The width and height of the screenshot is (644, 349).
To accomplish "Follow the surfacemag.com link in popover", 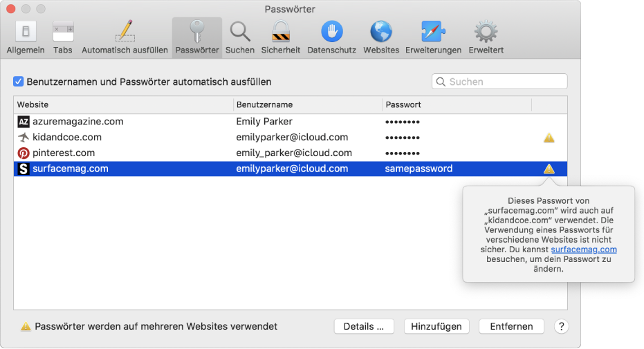I will point(584,249).
